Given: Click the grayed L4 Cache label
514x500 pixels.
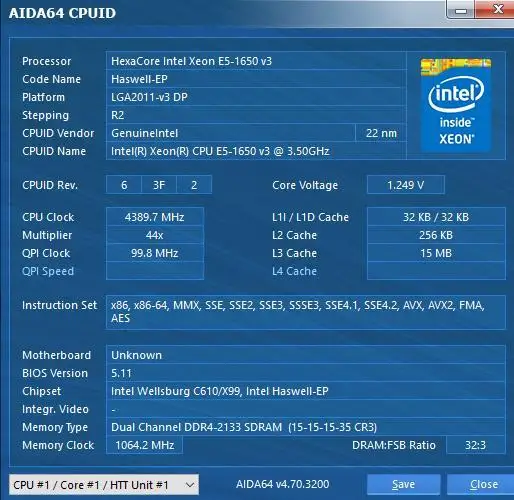Looking at the screenshot, I should 294,271.
